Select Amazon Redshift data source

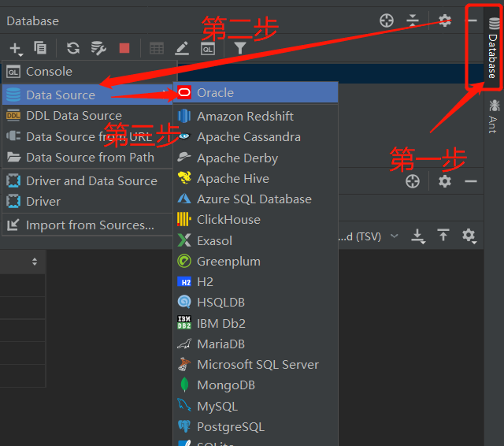pyautogui.click(x=255, y=116)
